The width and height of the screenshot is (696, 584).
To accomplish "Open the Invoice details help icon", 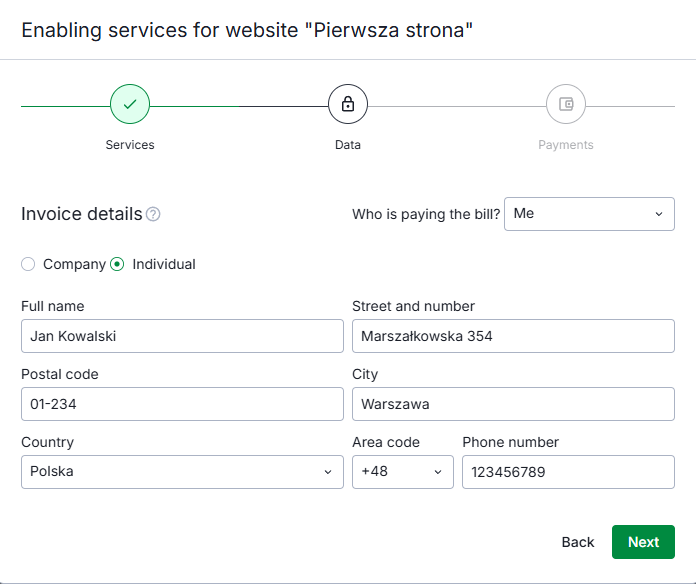I will (x=153, y=214).
